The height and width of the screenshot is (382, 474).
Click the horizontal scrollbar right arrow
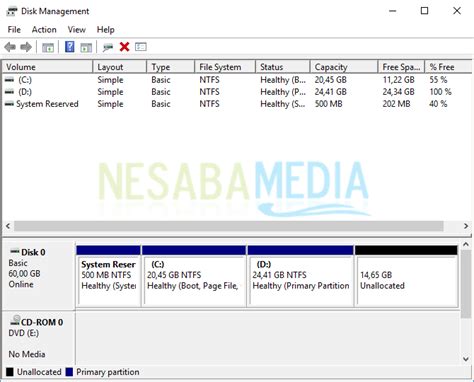[466, 226]
